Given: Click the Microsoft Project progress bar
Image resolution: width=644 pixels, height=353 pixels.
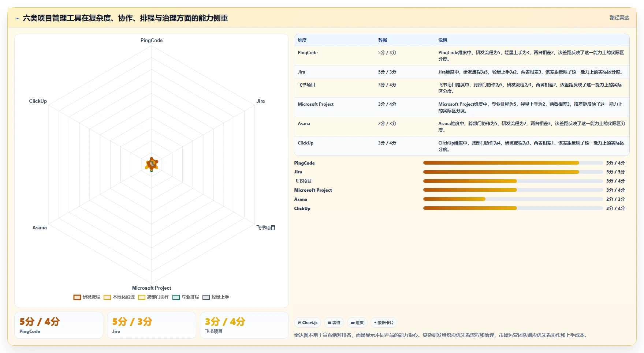Looking at the screenshot, I should [513, 190].
